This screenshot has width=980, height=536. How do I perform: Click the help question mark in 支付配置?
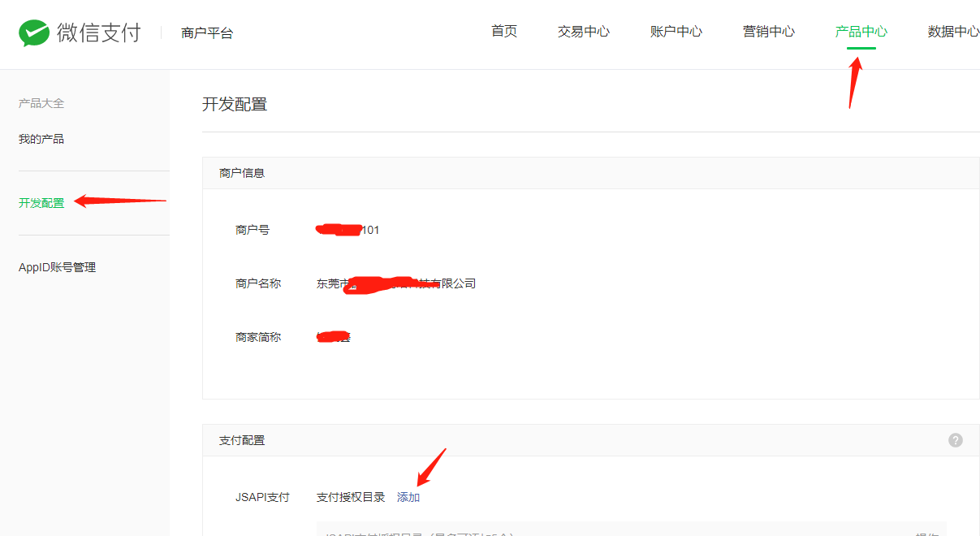pyautogui.click(x=956, y=440)
